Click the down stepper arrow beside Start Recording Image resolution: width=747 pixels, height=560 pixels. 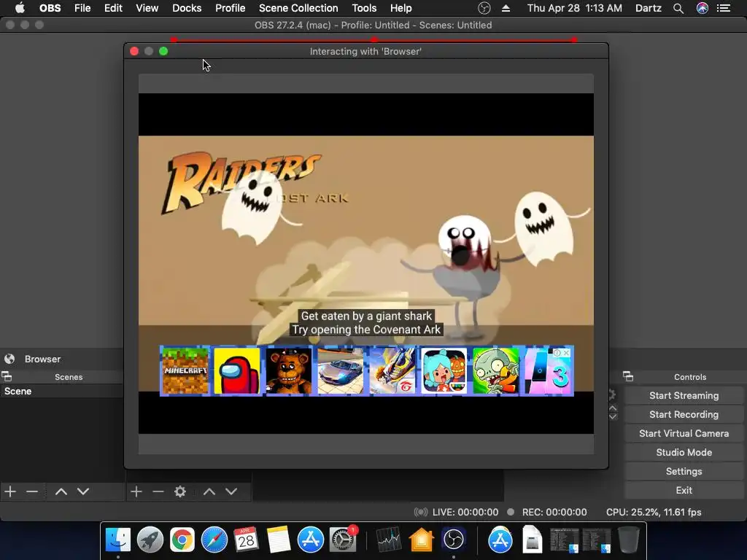[x=613, y=416]
